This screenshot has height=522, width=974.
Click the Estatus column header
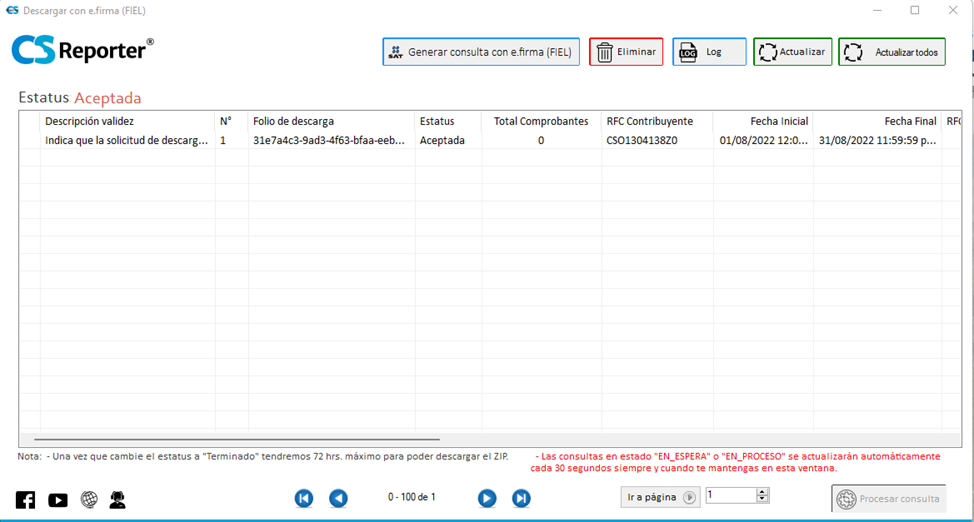tap(448, 121)
